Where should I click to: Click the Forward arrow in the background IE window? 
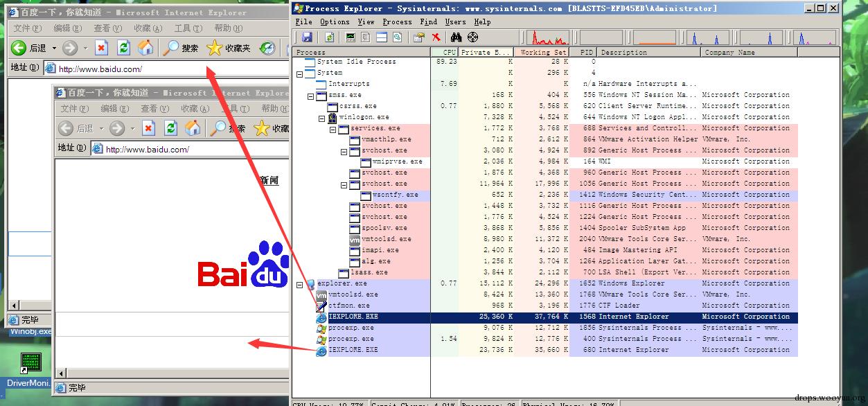coord(69,48)
